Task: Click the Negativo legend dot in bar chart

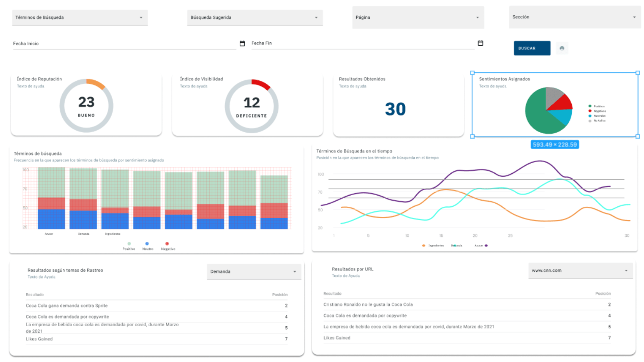Action: [167, 244]
